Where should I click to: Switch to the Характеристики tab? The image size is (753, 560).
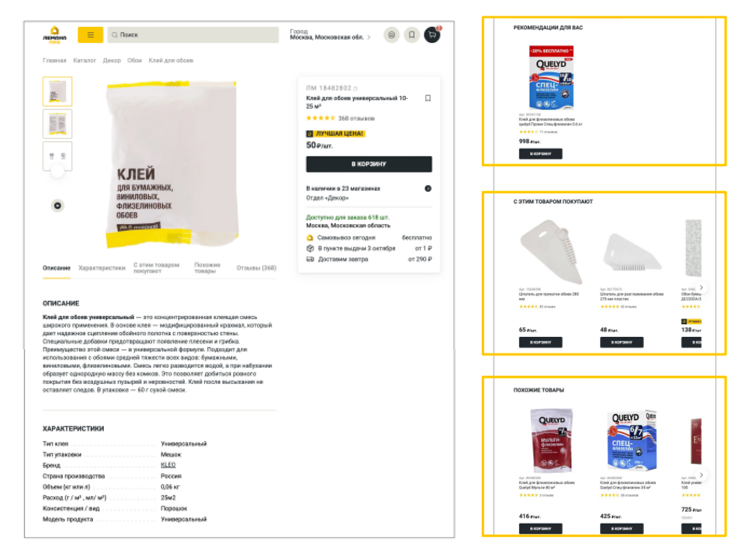102,268
